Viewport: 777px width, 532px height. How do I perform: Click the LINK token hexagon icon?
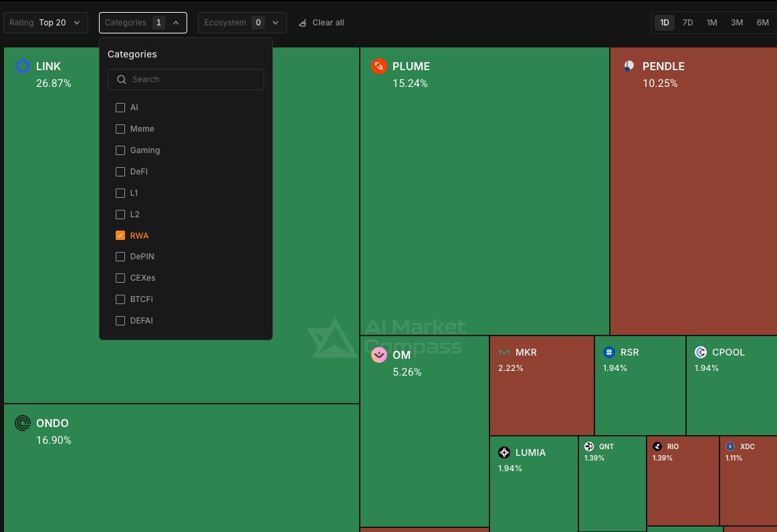23,66
